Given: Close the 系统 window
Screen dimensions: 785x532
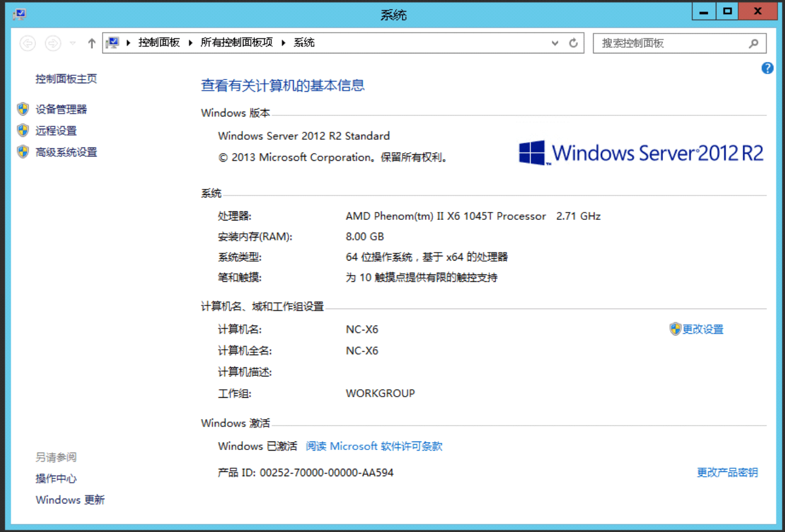Looking at the screenshot, I should pos(758,11).
